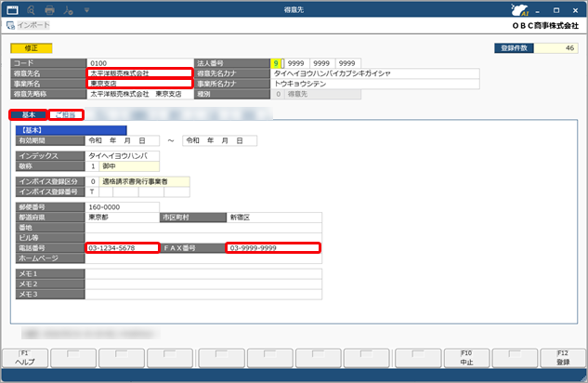Click the ホームページ input field
The height and width of the screenshot is (383, 588).
pyautogui.click(x=203, y=258)
